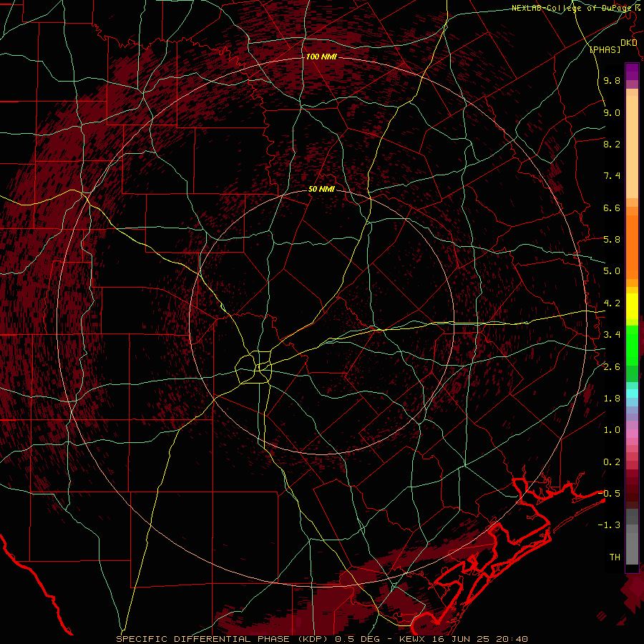Select the 9.0 scale value

click(x=612, y=112)
